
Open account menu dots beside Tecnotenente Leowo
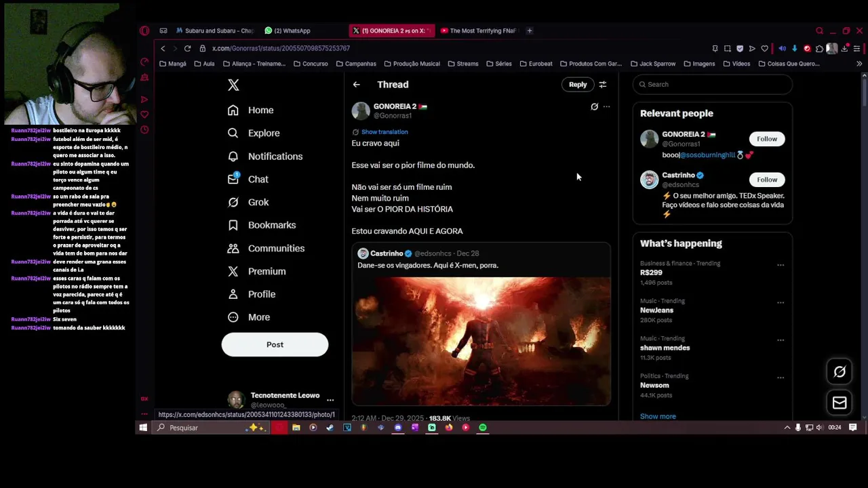pyautogui.click(x=330, y=400)
